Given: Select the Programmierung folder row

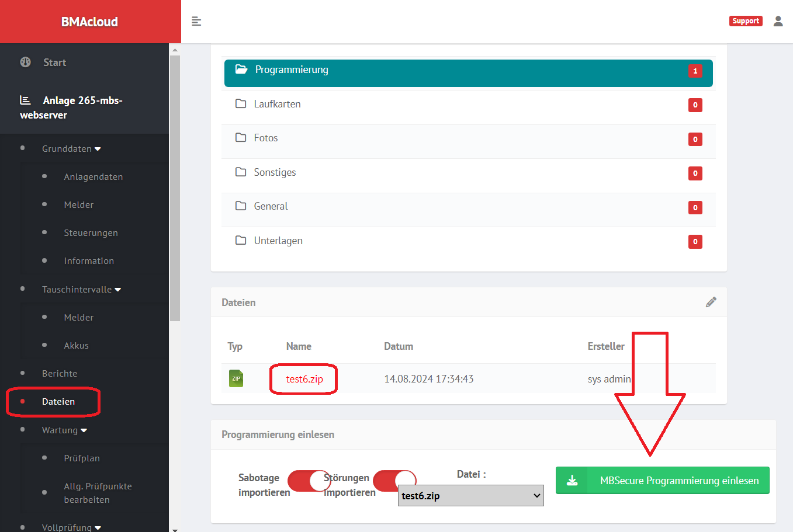Looking at the screenshot, I should (469, 73).
